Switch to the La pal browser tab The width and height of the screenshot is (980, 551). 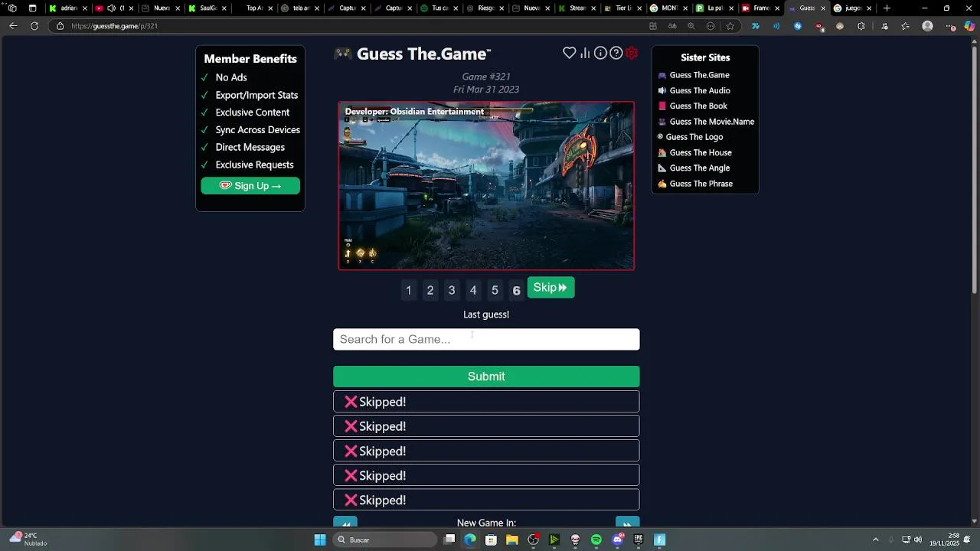pyautogui.click(x=714, y=8)
